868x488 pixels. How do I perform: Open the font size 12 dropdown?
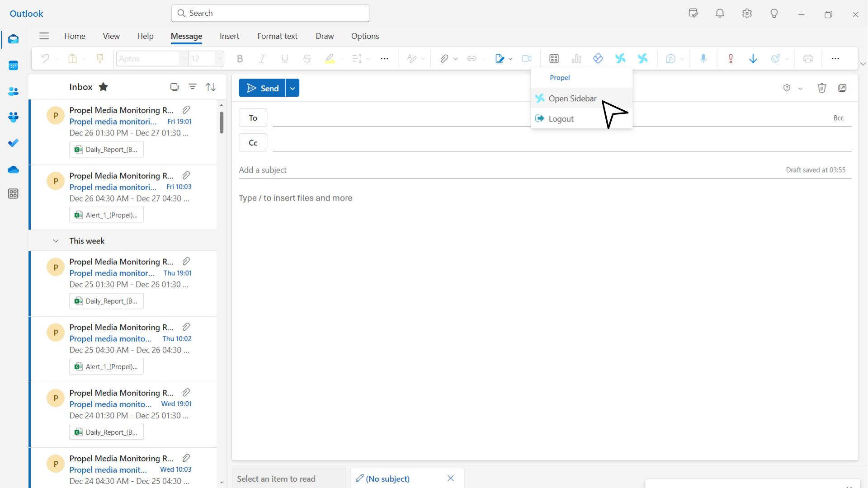[219, 59]
